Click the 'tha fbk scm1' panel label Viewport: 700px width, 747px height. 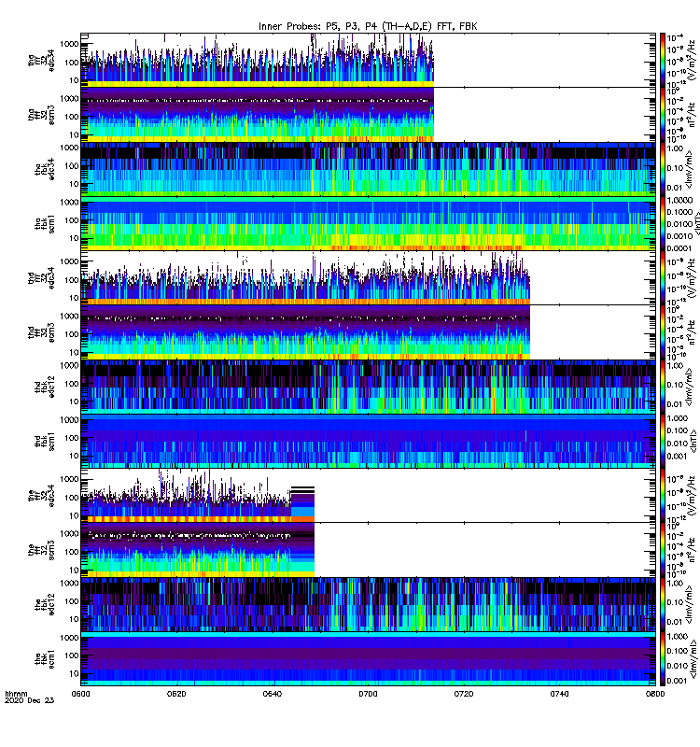pyautogui.click(x=45, y=223)
